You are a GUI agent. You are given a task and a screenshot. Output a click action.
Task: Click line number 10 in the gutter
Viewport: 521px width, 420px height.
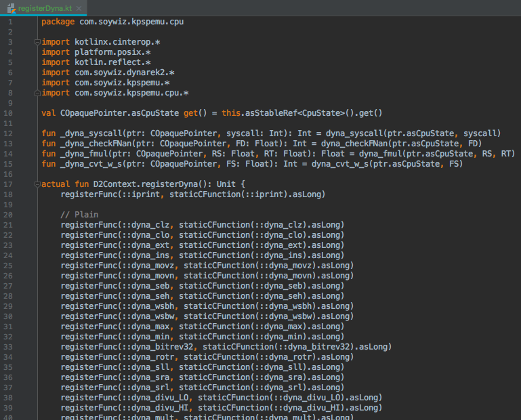[x=7, y=113]
